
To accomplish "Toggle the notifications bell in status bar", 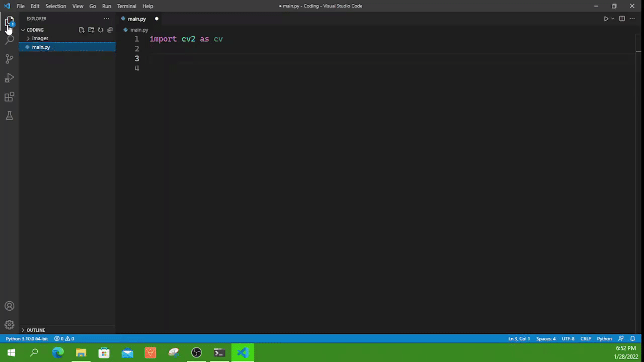I will coord(632,338).
